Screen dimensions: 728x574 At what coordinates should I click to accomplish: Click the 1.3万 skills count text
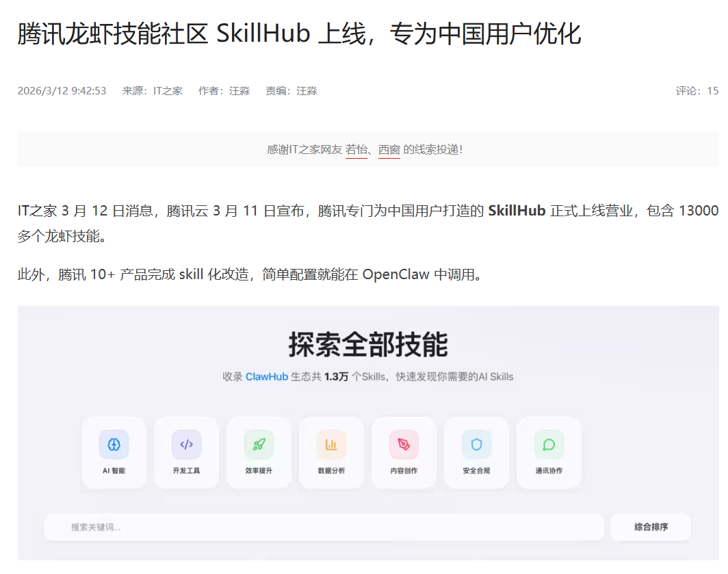[x=336, y=377]
